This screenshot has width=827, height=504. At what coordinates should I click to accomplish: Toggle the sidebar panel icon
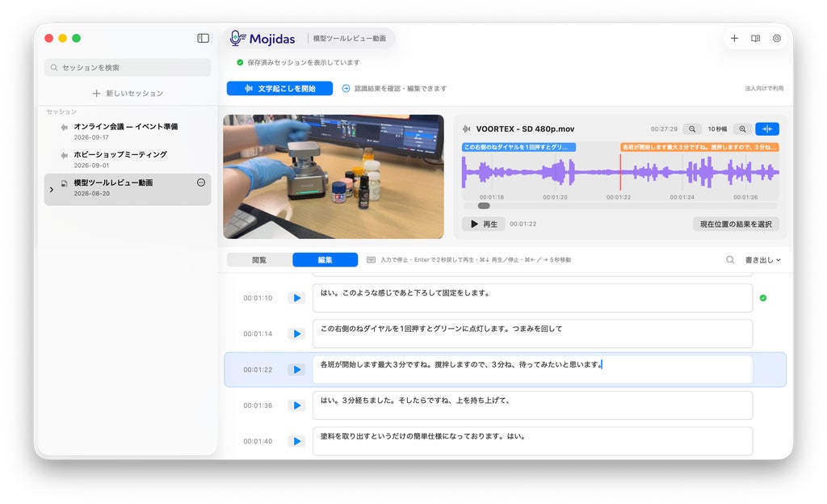click(x=203, y=38)
